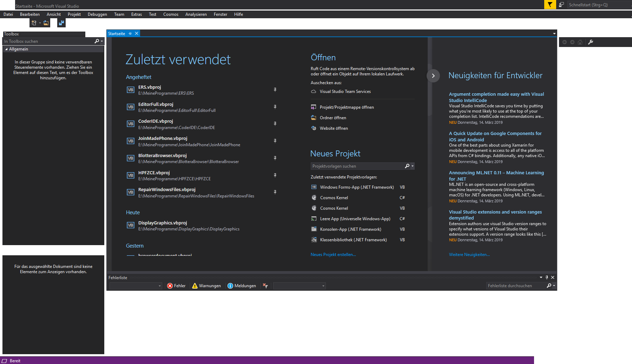
Task: Open the Visual Studio extensions version ranges article
Action: click(x=495, y=215)
